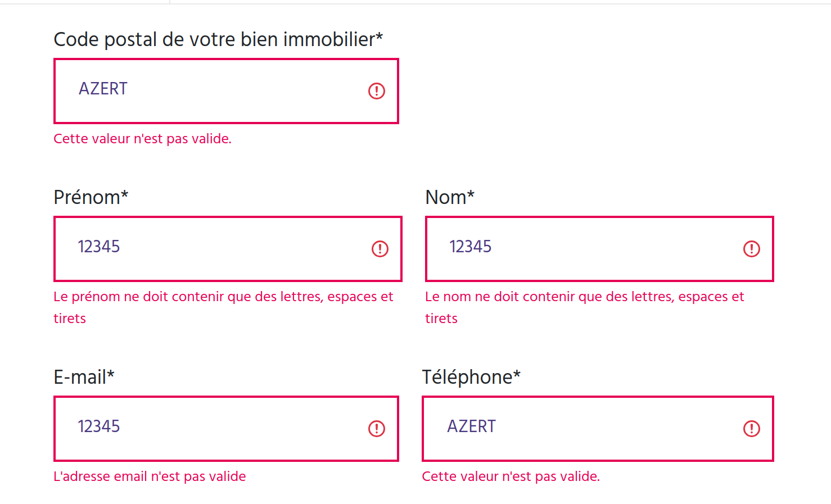Click the E-mail field label
The image size is (831, 504).
(84, 377)
